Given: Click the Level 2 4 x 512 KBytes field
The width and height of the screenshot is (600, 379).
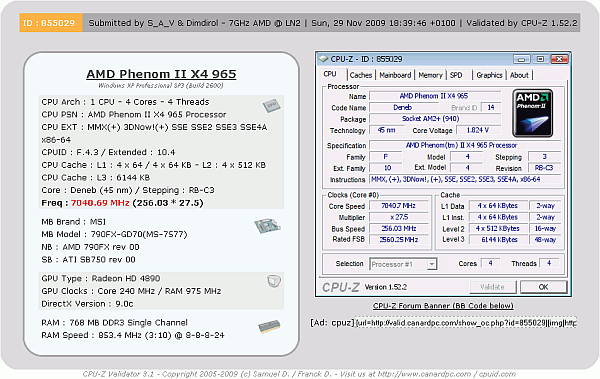Looking at the screenshot, I should (499, 229).
